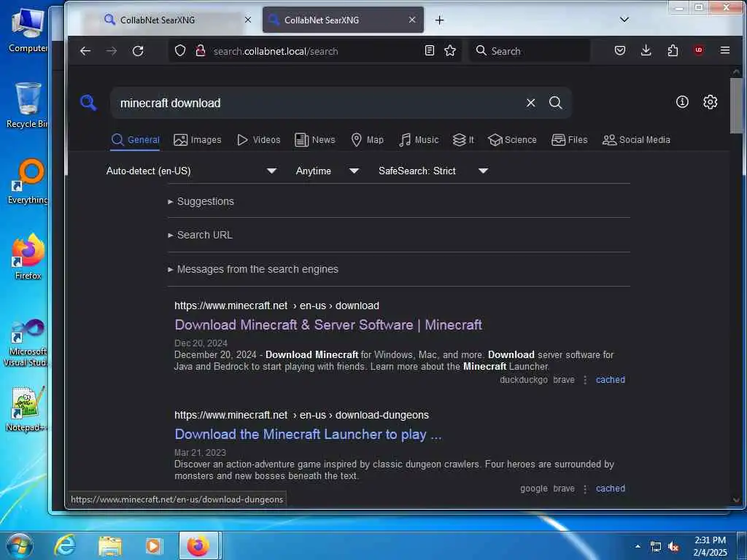Open Download the Minecraft Launcher result
The image size is (747, 560).
click(308, 435)
